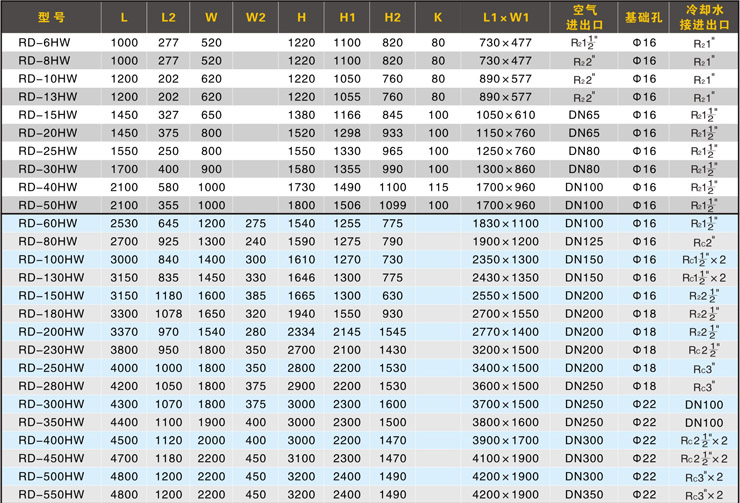Click the 型号 column header
Image resolution: width=740 pixels, height=503 pixels.
point(51,17)
